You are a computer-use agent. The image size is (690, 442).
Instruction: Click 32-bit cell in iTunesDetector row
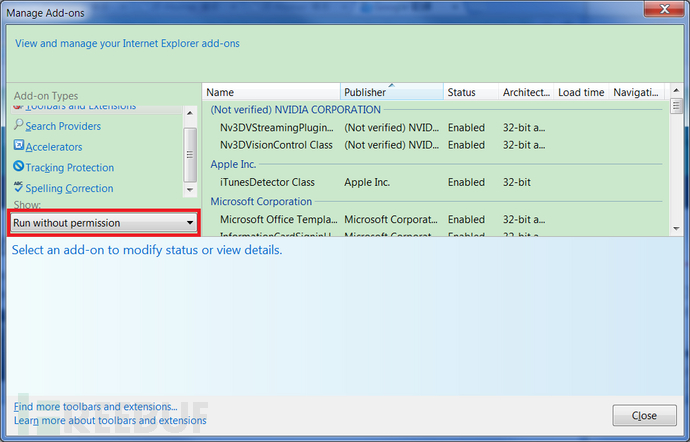click(517, 182)
